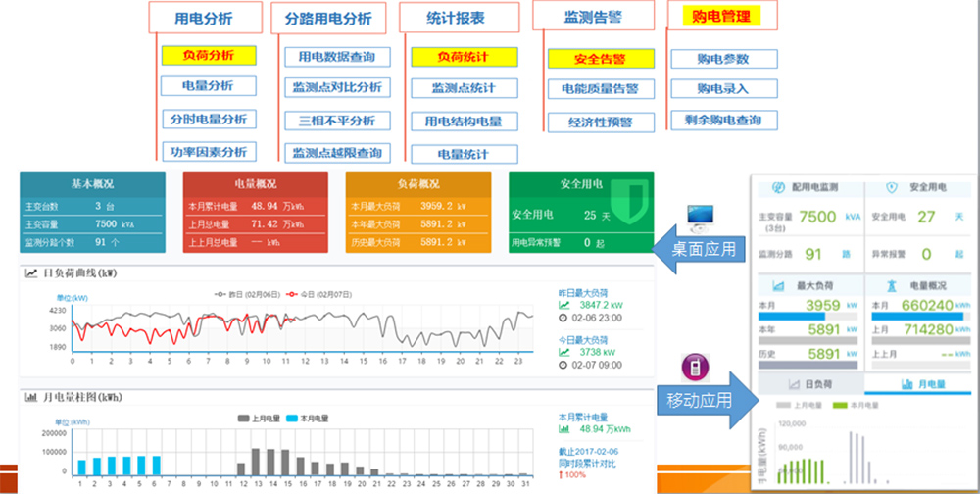Switch to 日负荷 tab in mobile panel
This screenshot has width=980, height=494.
click(810, 384)
